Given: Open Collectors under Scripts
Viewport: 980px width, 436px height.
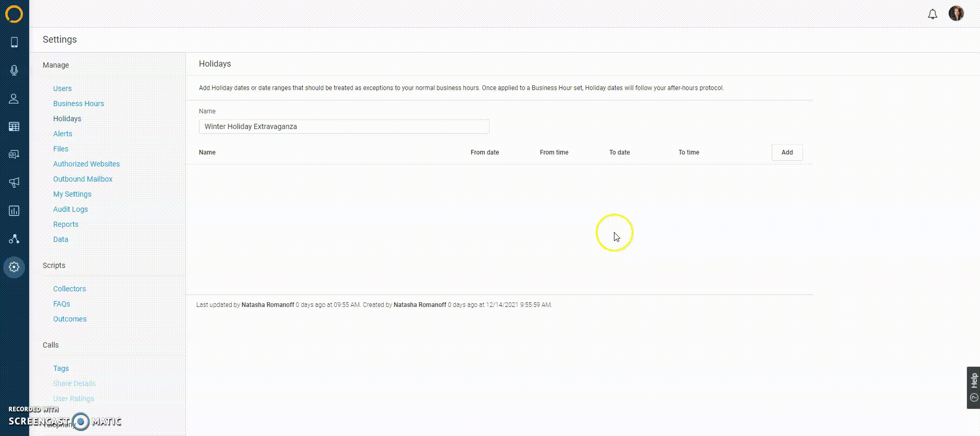Looking at the screenshot, I should click(x=69, y=289).
